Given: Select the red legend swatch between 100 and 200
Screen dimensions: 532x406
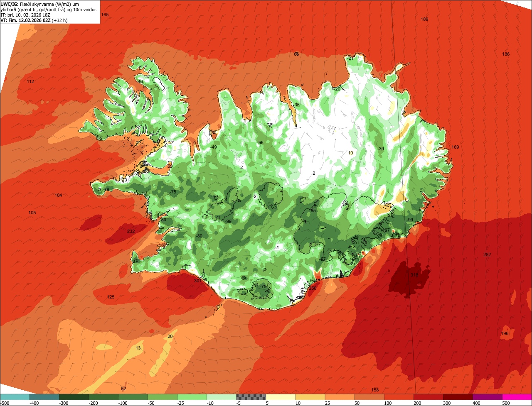Looking at the screenshot, I should coord(399,397).
